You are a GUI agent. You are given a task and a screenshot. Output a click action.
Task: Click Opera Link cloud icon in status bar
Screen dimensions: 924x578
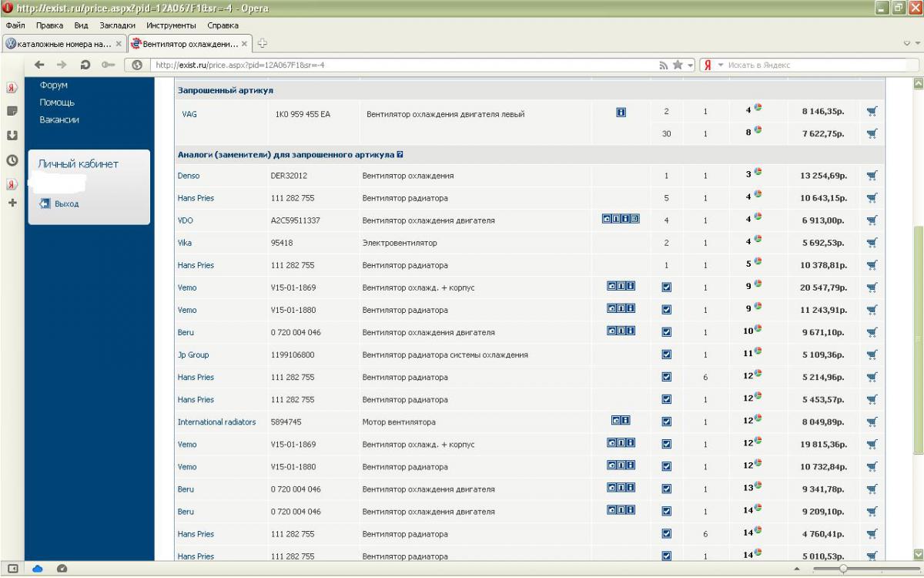tap(37, 569)
